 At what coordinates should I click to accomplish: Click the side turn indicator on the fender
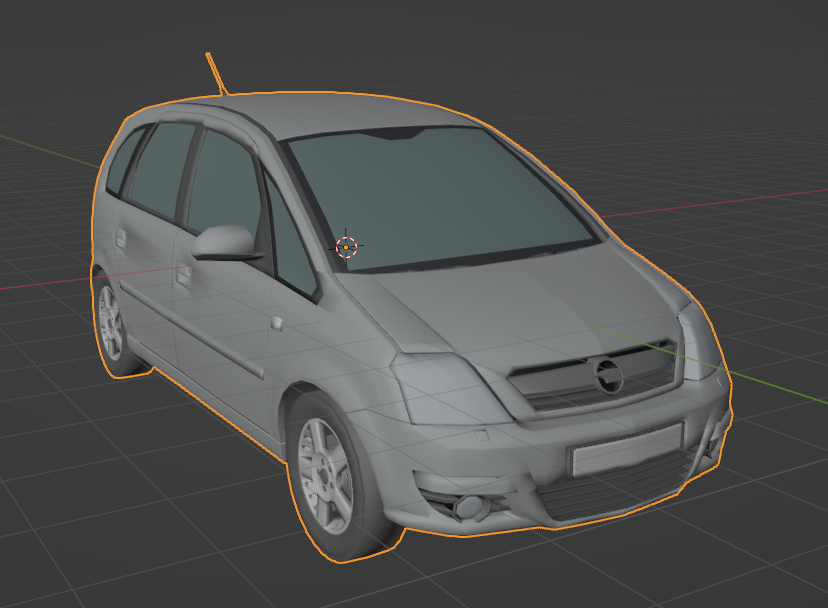(x=277, y=323)
